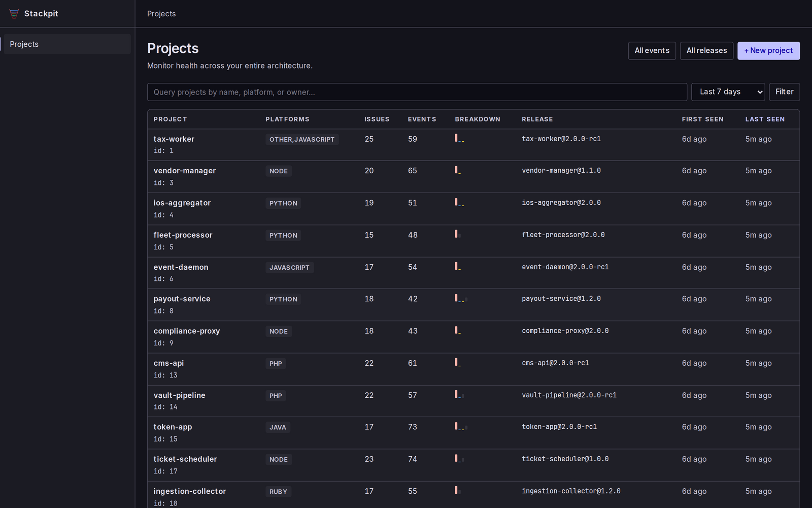Open the ticket-scheduler project
The width and height of the screenshot is (812, 508).
[x=185, y=459]
